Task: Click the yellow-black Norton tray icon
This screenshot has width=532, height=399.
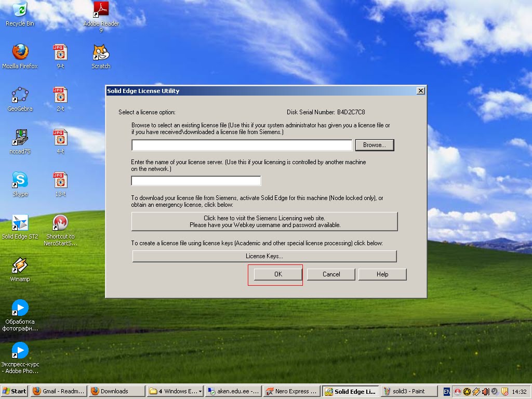Action: [467, 392]
